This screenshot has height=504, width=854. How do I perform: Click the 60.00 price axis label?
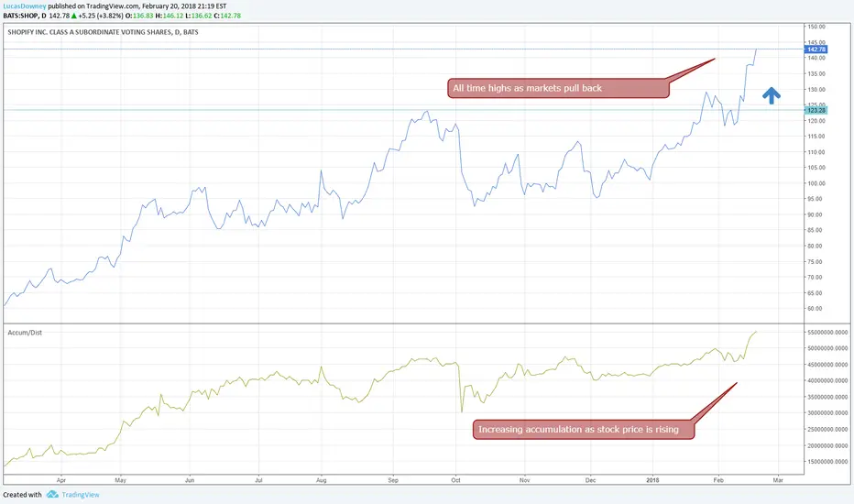click(x=816, y=309)
